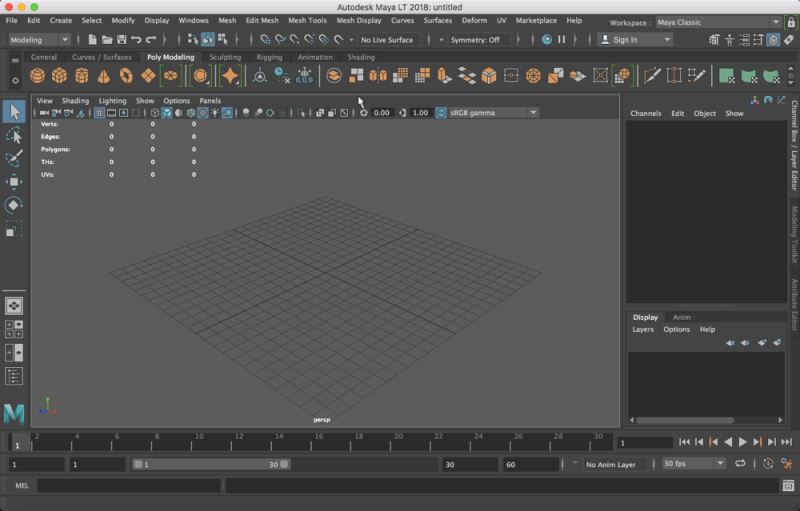
Task: Click the Open Scene folder icon
Action: [107, 39]
